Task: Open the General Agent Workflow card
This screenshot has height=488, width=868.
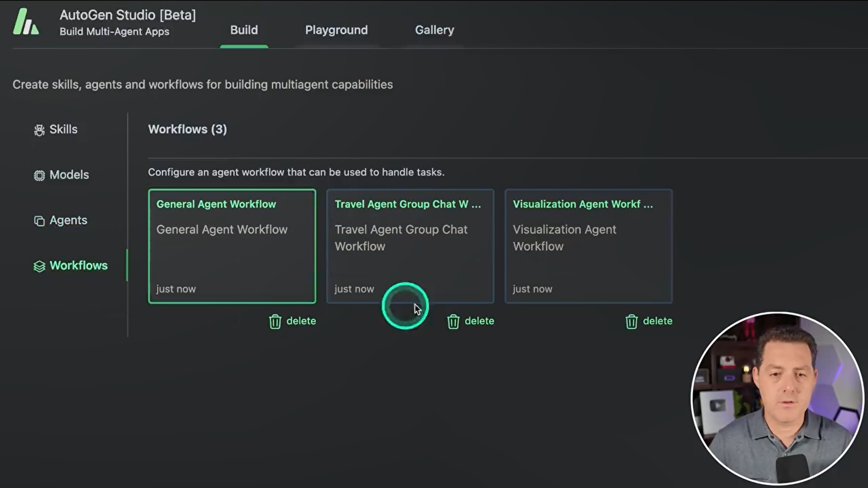Action: [232, 246]
